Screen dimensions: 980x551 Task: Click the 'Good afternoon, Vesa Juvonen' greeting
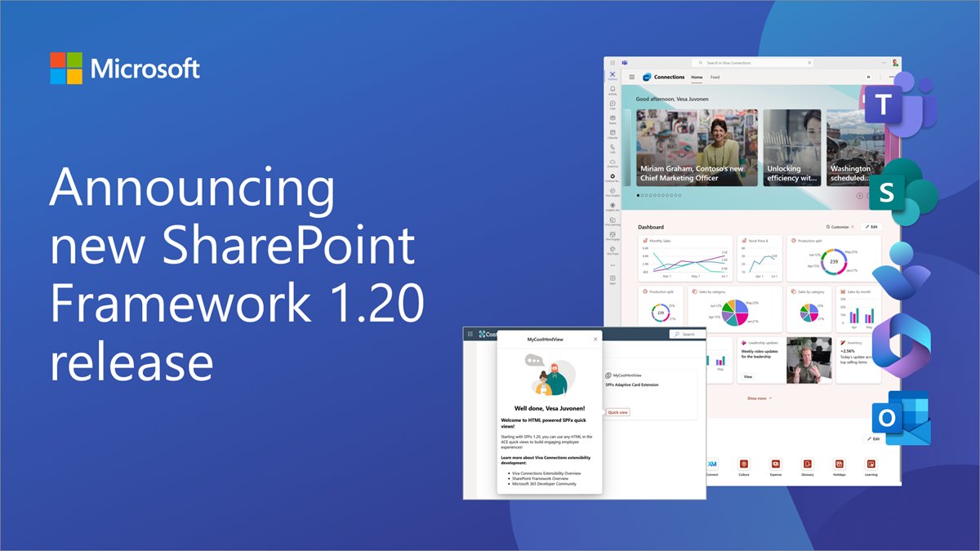pos(674,99)
